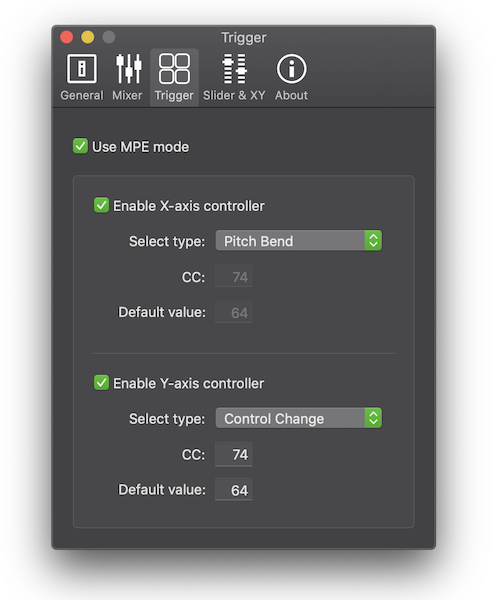Image resolution: width=498 pixels, height=600 pixels.
Task: Disable the Y-axis controller checkbox
Action: click(101, 383)
